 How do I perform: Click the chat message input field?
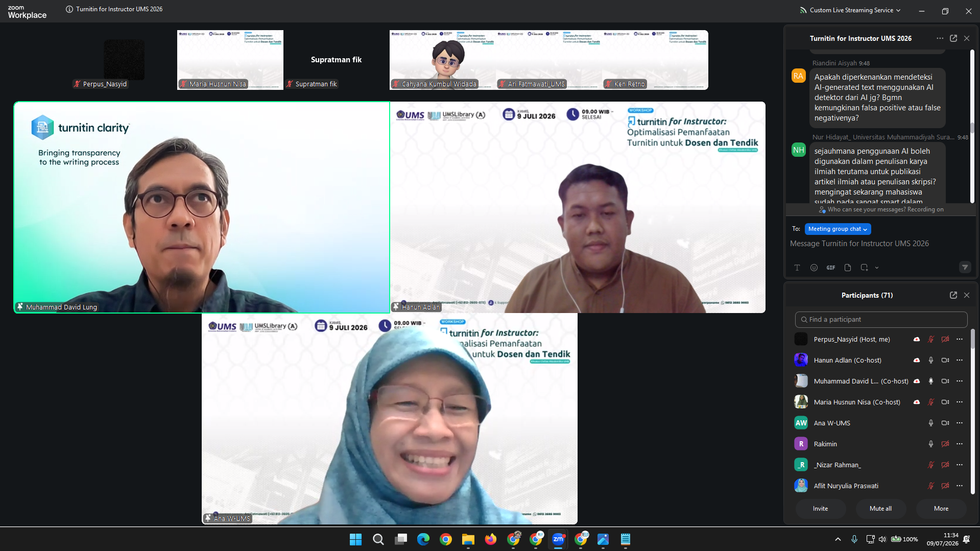pyautogui.click(x=881, y=244)
